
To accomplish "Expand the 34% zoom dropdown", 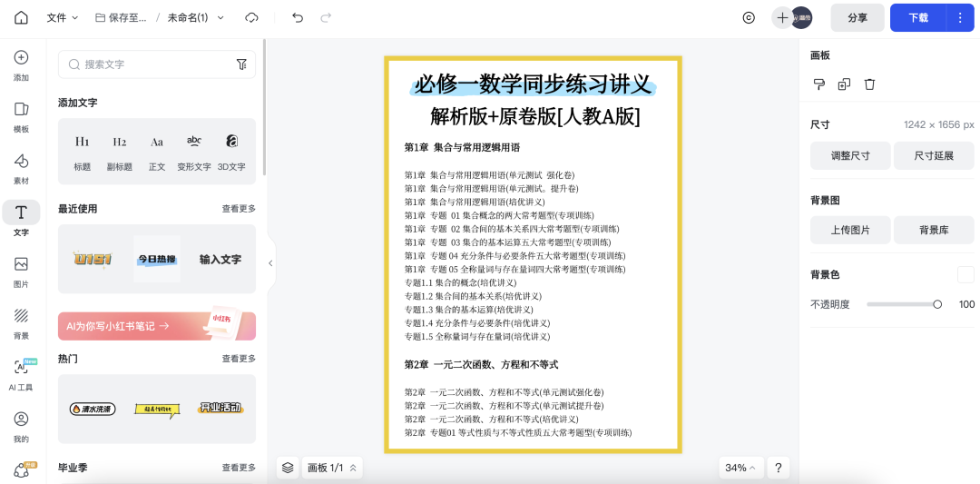I will point(740,468).
